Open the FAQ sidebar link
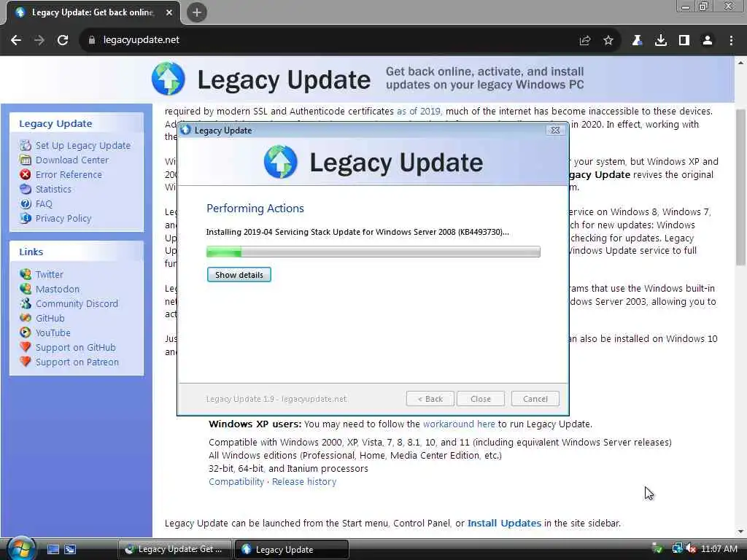This screenshot has width=747, height=560. click(44, 204)
